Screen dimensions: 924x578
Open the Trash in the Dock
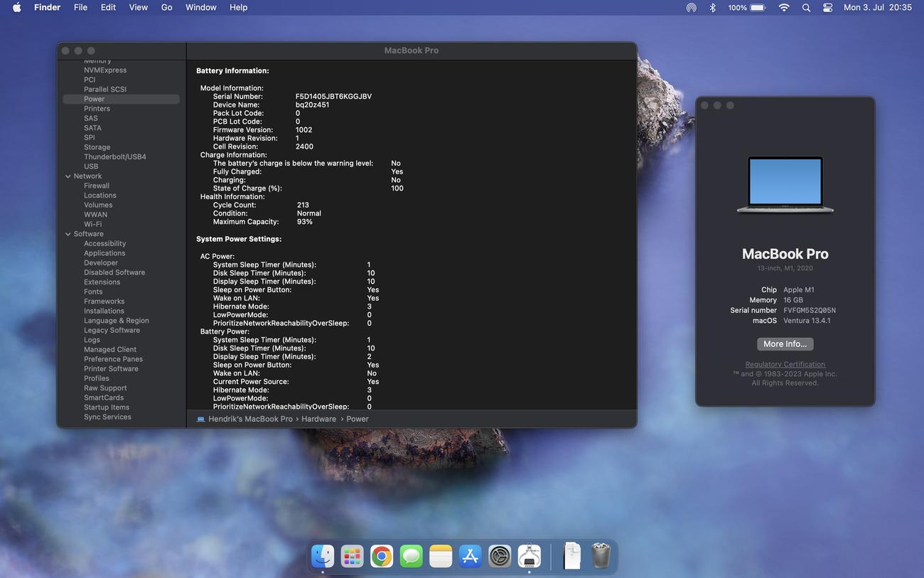(601, 556)
